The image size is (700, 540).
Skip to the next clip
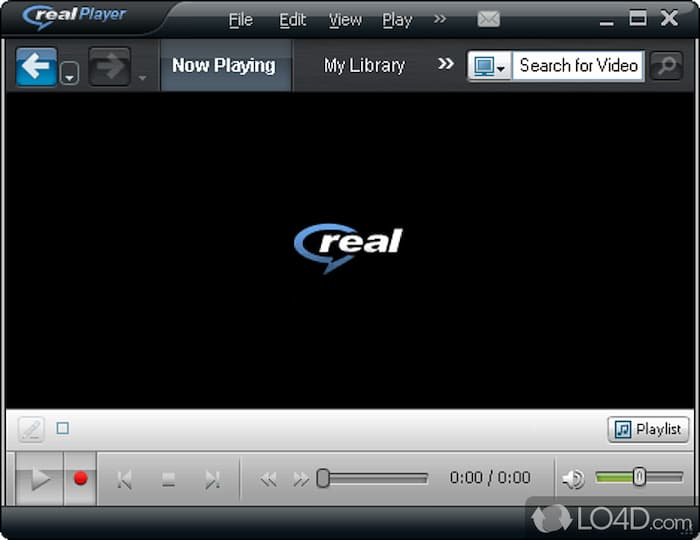click(212, 480)
